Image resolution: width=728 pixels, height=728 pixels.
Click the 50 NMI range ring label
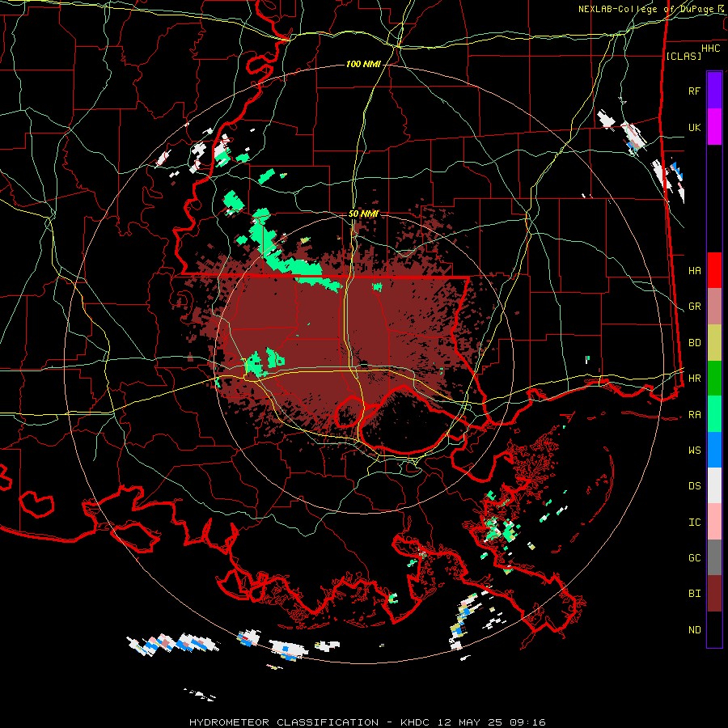pos(363,214)
